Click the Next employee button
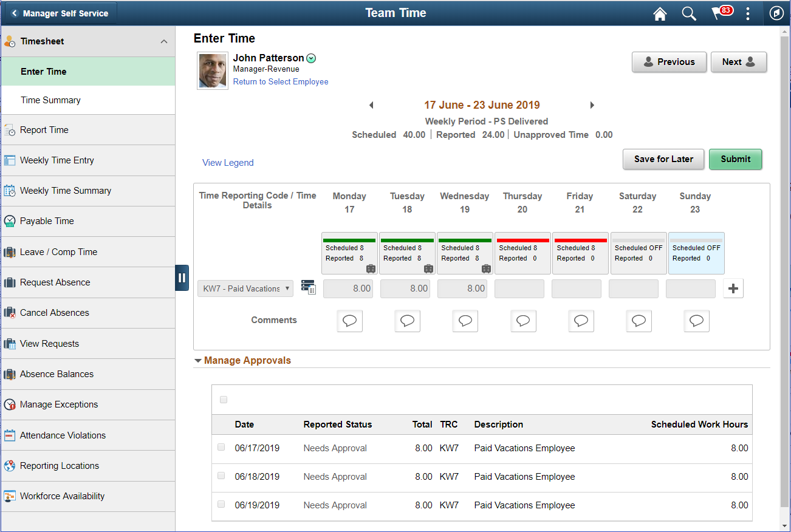 click(x=739, y=62)
